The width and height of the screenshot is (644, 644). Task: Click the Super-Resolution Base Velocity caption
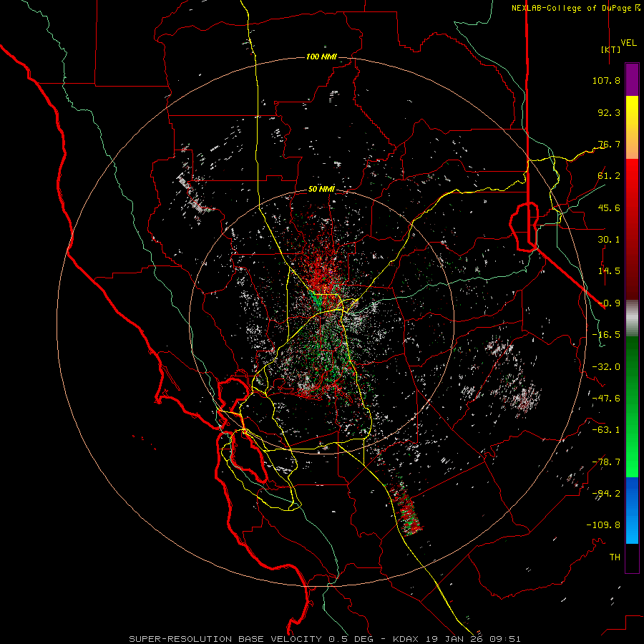[325, 639]
